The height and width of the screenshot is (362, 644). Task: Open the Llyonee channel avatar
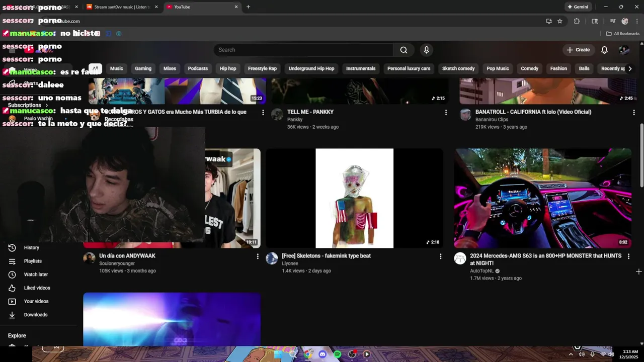[272, 258]
